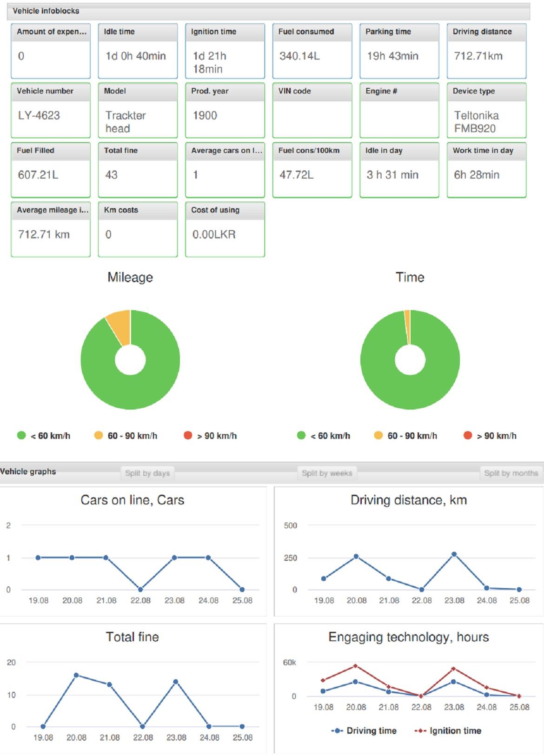
Task: Toggle the Mileage > 90 km/h legend
Action: [x=210, y=436]
